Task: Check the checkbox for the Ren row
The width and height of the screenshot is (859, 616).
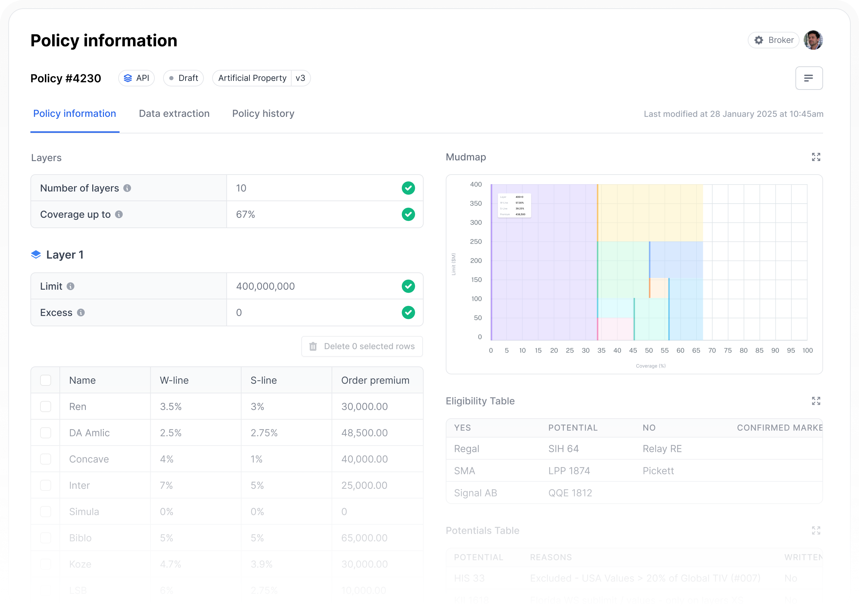Action: tap(46, 406)
